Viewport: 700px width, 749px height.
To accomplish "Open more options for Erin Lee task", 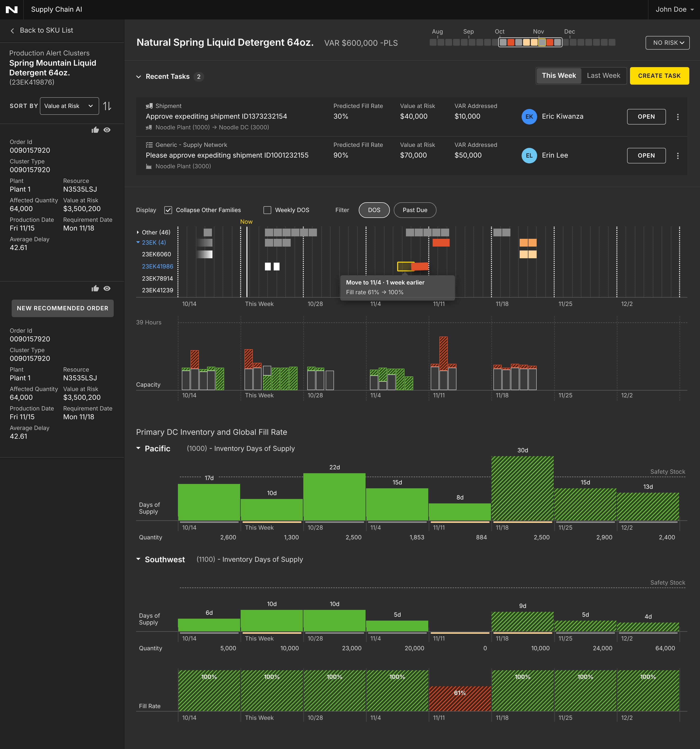I will click(678, 156).
